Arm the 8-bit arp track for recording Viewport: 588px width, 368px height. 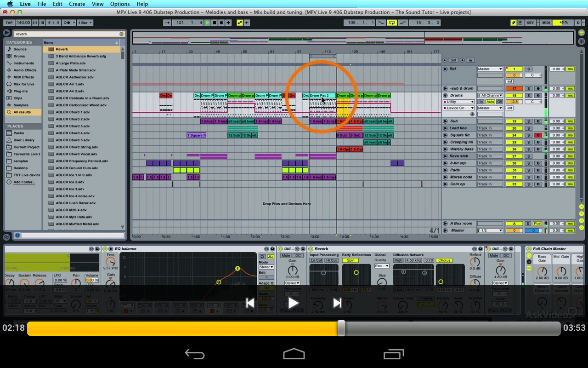pyautogui.click(x=537, y=163)
